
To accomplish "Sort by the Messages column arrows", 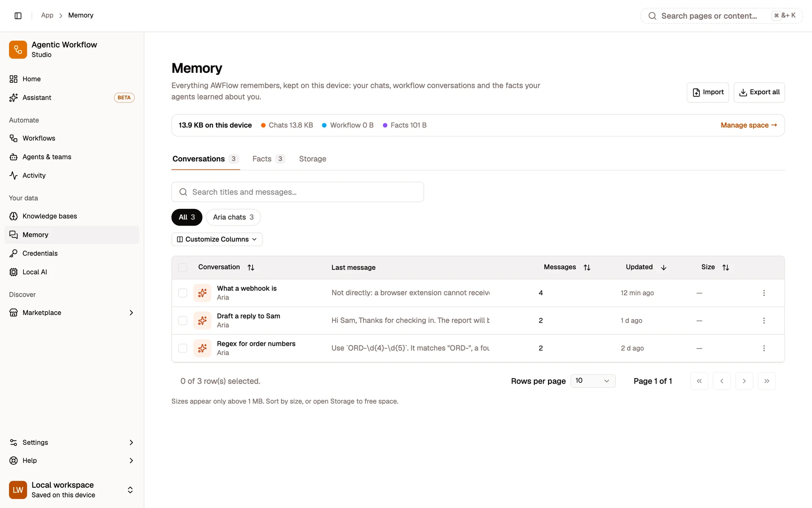I will [587, 267].
